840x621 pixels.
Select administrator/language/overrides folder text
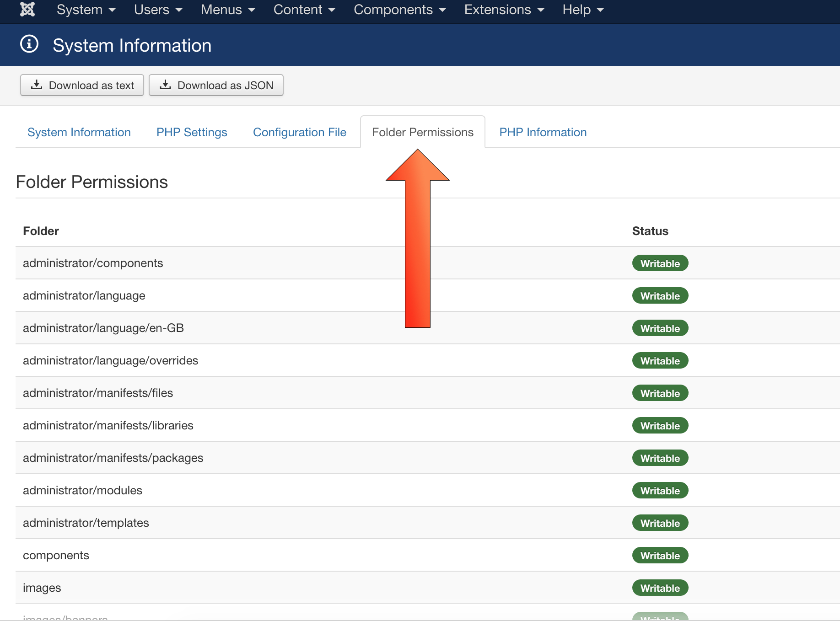pos(111,360)
